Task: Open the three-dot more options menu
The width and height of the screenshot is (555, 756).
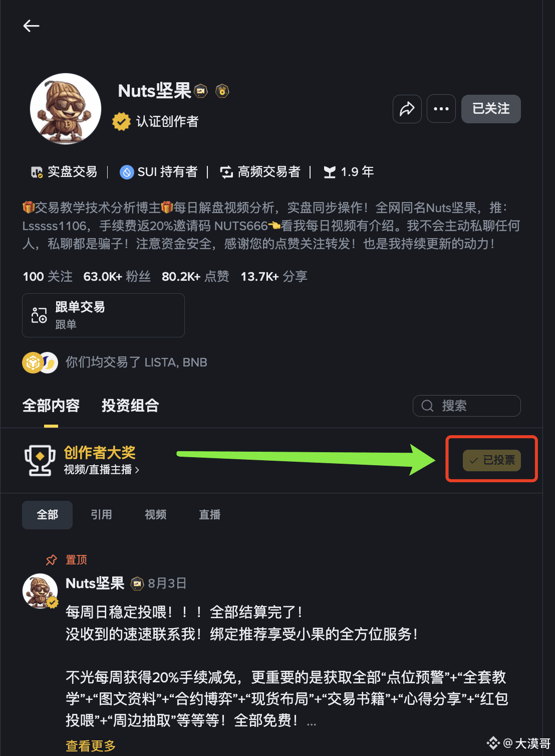Action: (x=441, y=108)
